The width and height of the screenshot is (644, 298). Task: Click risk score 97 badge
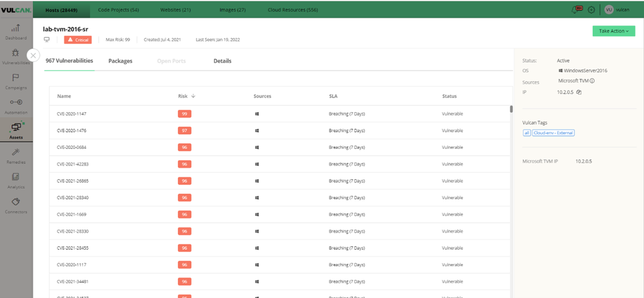click(184, 131)
